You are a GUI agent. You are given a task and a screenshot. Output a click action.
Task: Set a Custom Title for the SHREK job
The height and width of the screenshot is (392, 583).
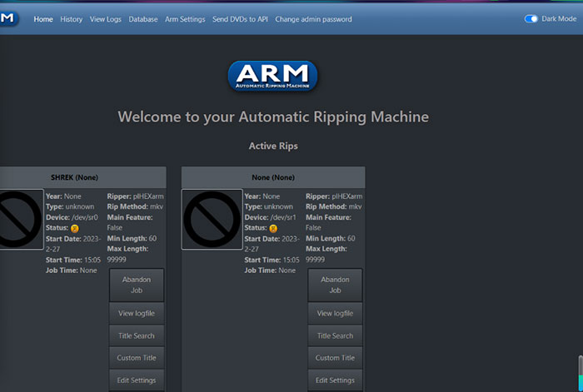[137, 358]
